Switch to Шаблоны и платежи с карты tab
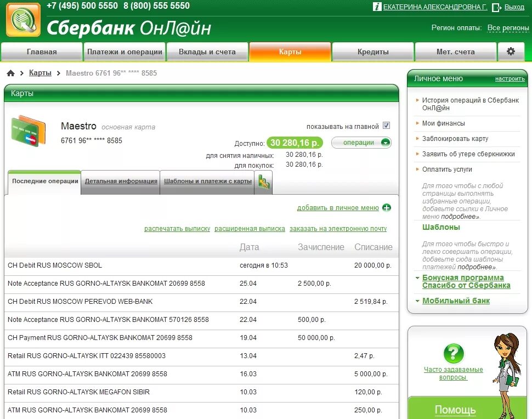 [x=208, y=181]
